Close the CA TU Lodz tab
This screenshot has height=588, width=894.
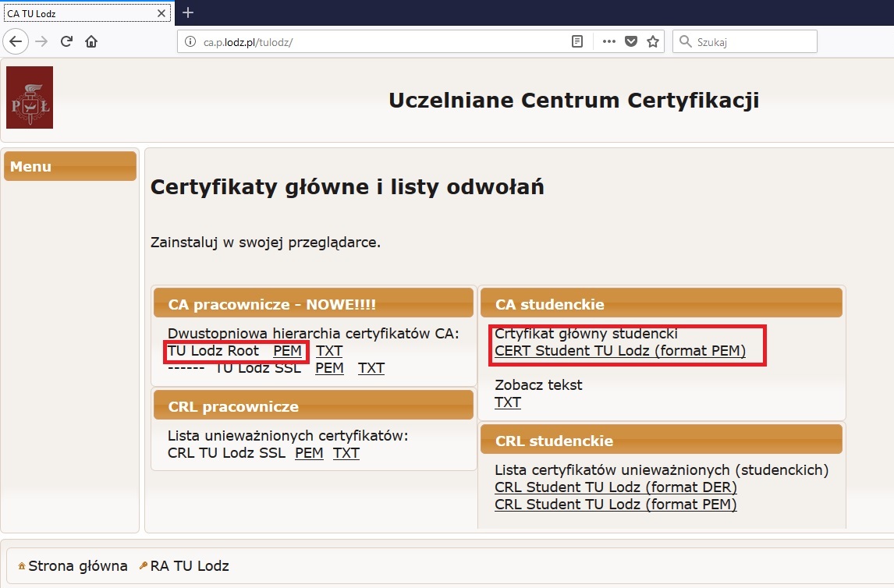161,13
